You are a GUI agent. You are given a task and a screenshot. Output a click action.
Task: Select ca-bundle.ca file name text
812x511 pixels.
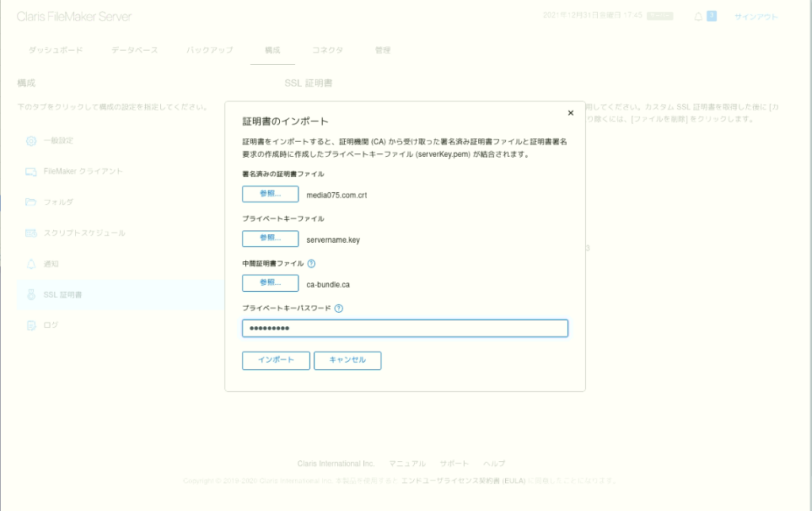click(x=327, y=285)
